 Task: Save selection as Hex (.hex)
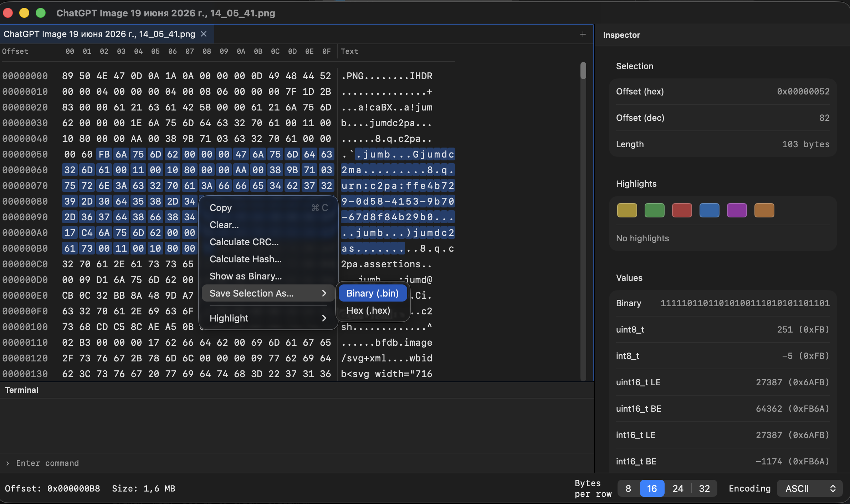pyautogui.click(x=373, y=310)
